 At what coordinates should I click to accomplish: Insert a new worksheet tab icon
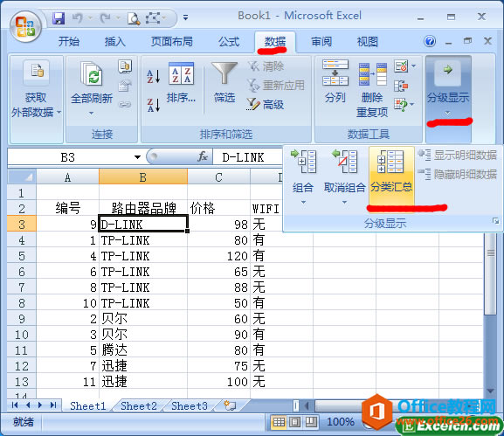pyautogui.click(x=230, y=405)
